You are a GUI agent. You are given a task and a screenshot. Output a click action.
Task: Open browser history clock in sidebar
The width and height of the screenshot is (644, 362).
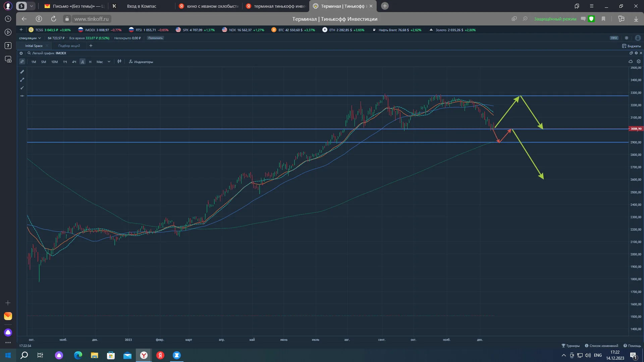click(x=8, y=19)
